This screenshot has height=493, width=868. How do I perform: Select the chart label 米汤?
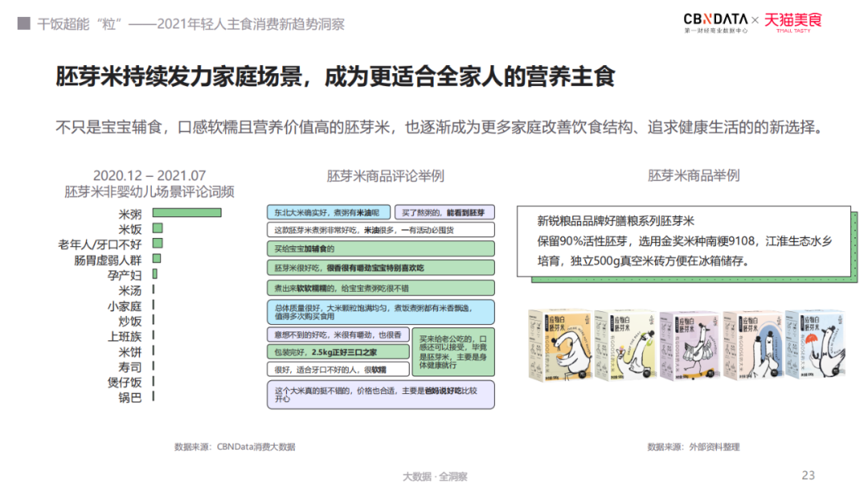tap(130, 291)
